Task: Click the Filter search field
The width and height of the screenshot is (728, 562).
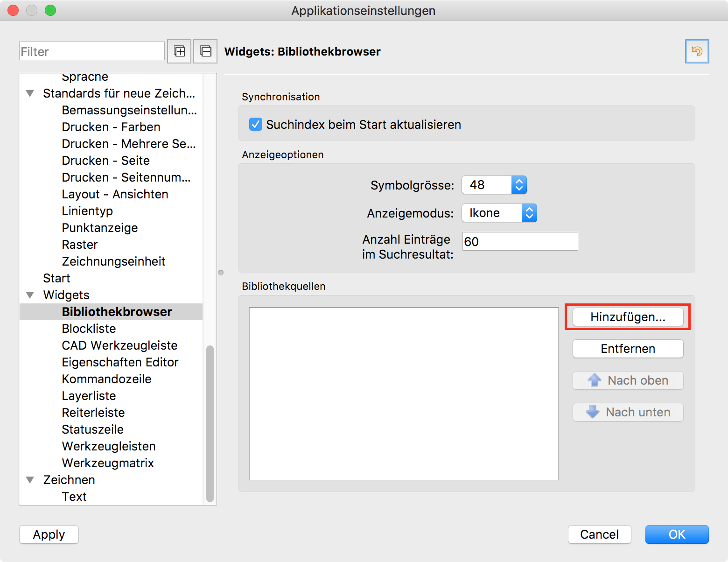Action: [x=92, y=51]
